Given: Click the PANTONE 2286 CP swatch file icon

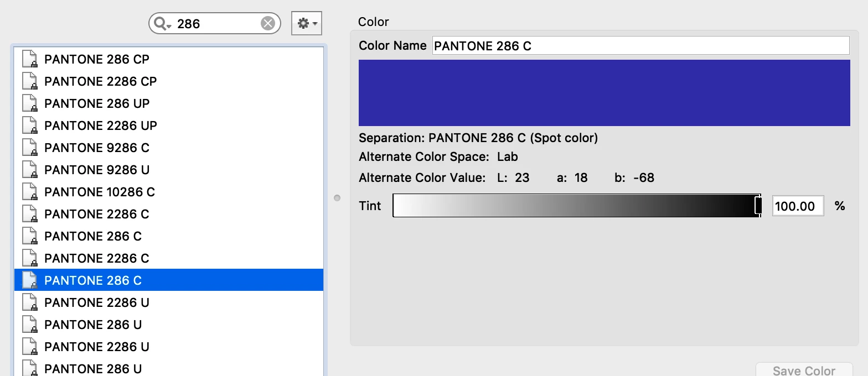Looking at the screenshot, I should [x=29, y=81].
